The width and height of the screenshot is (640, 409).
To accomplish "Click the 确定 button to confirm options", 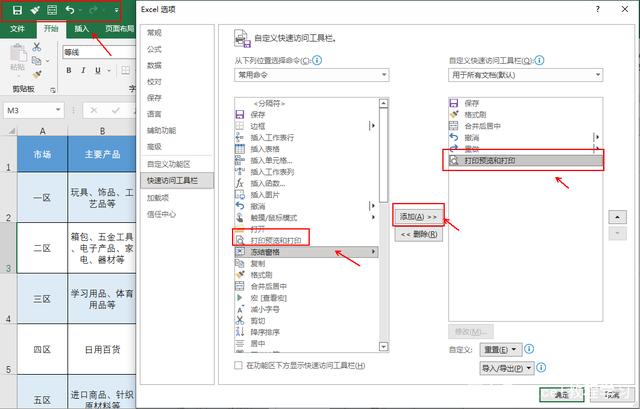I will click(x=562, y=395).
